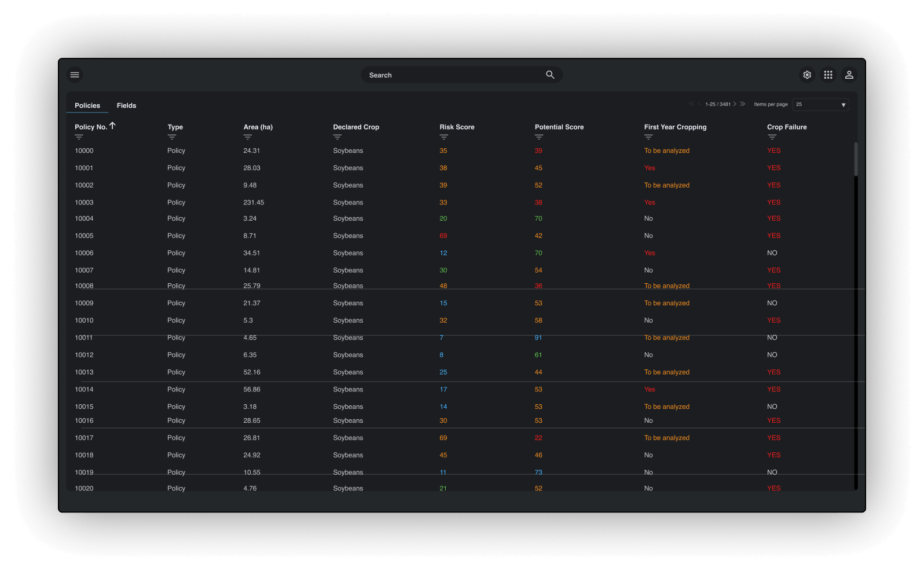Viewport: 924px width, 571px height.
Task: Click area value 9.48
Action: point(250,185)
